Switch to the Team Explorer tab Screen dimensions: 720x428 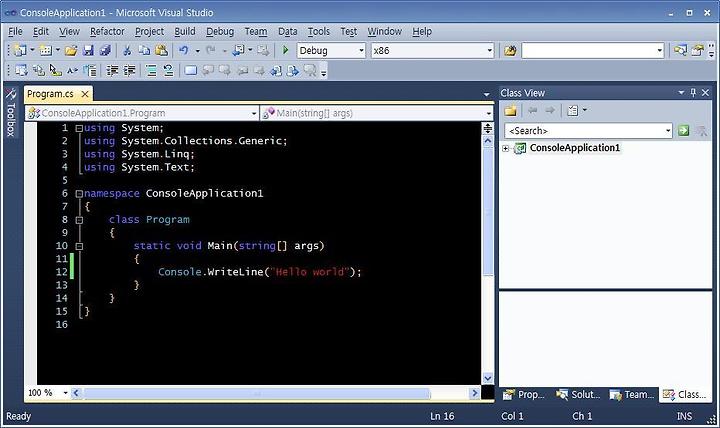[x=632, y=394]
